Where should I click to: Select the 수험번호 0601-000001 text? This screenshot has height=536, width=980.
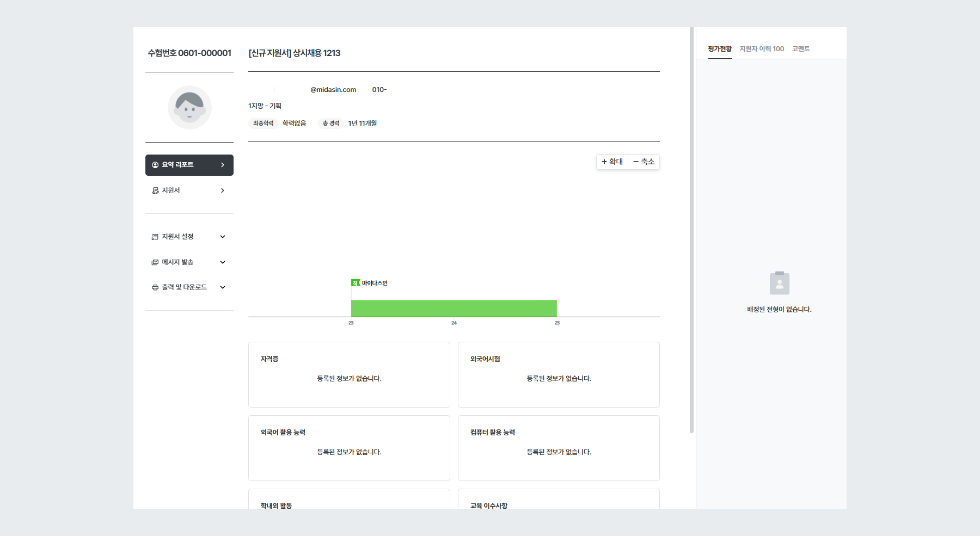(189, 53)
